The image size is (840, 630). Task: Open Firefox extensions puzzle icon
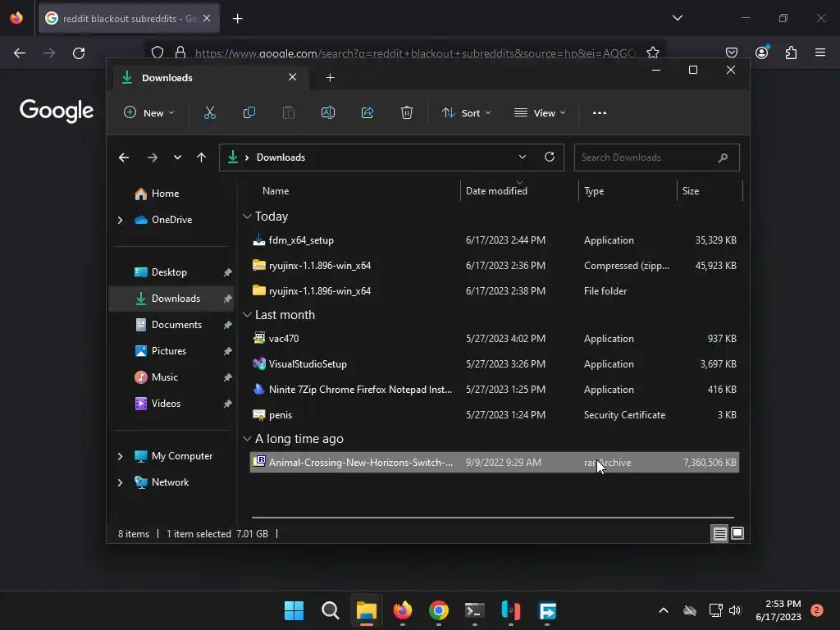(x=791, y=52)
